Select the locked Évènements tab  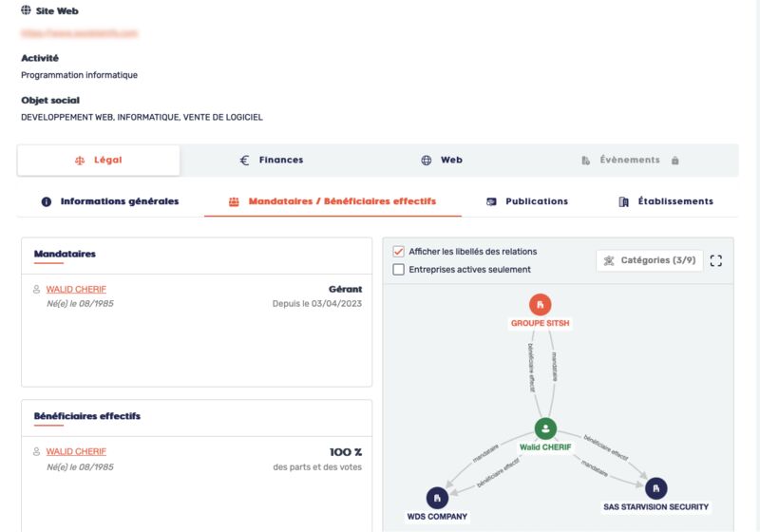pos(630,160)
